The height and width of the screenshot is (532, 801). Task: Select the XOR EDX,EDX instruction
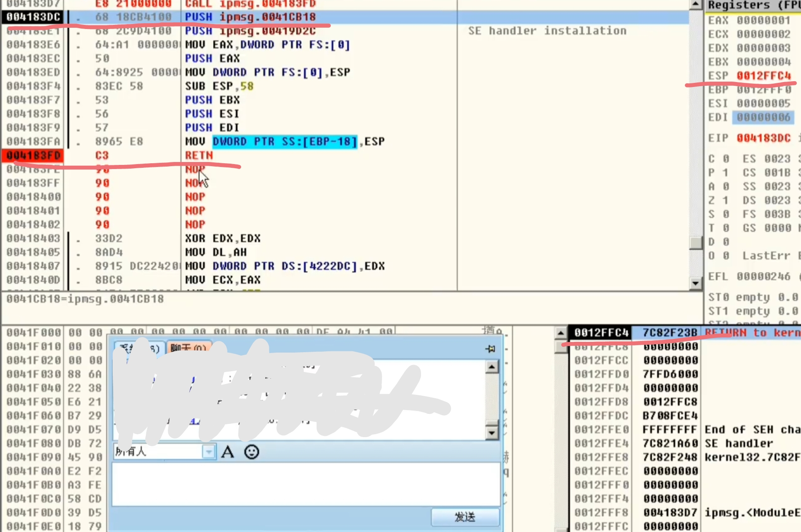pyautogui.click(x=223, y=238)
